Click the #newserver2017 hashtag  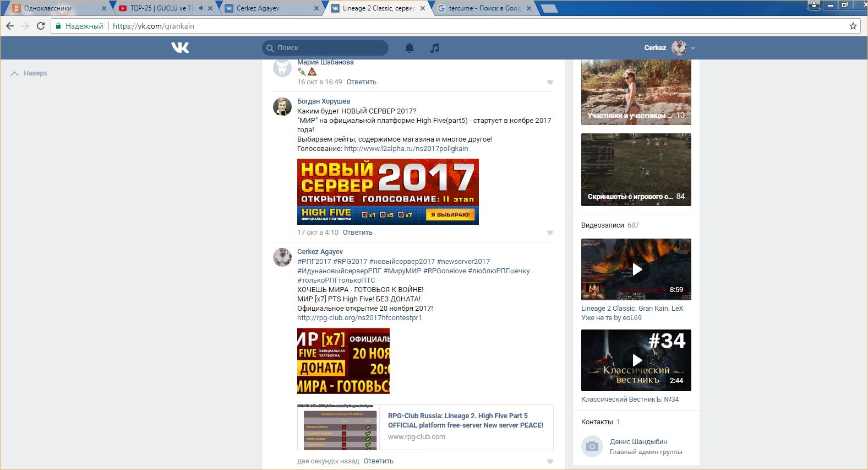pos(463,262)
